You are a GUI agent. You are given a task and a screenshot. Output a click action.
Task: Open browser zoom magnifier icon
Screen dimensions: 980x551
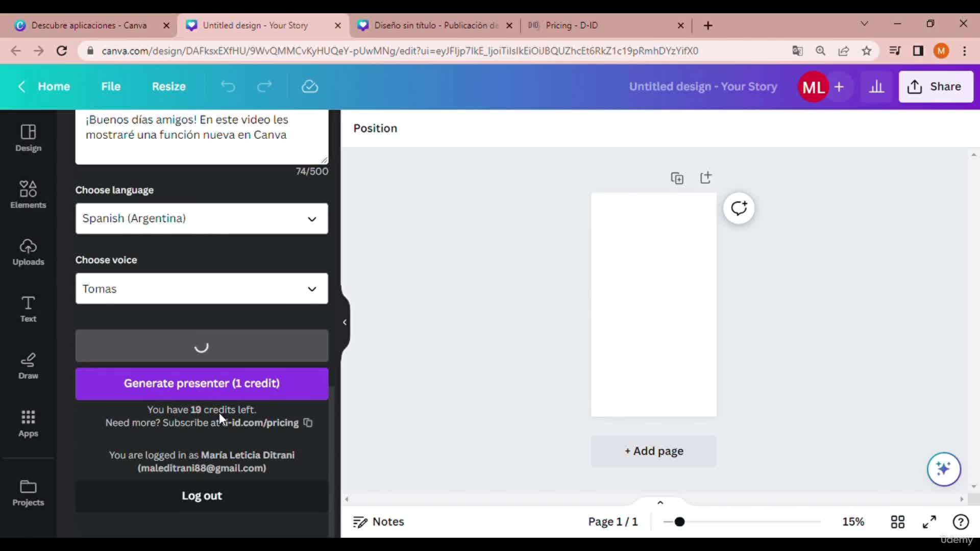[x=820, y=51]
